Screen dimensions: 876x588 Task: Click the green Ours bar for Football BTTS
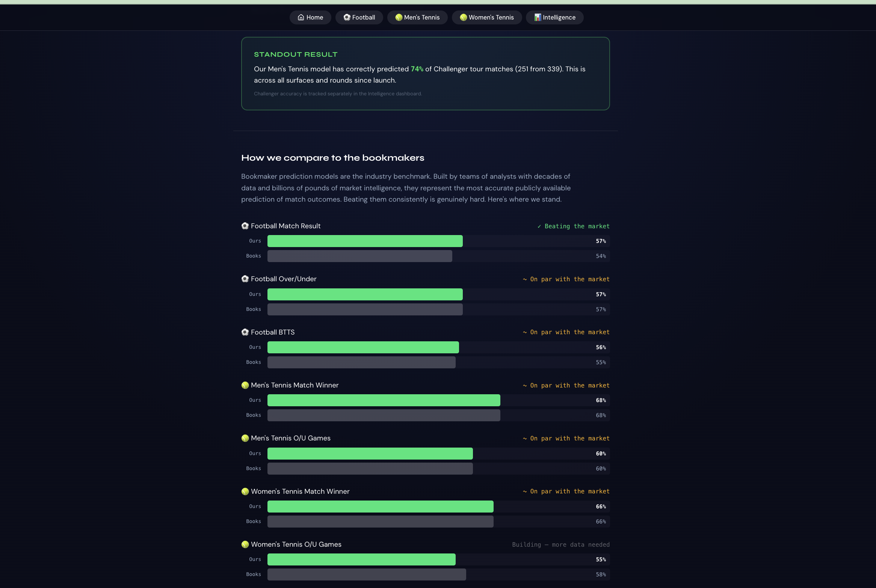(x=363, y=347)
